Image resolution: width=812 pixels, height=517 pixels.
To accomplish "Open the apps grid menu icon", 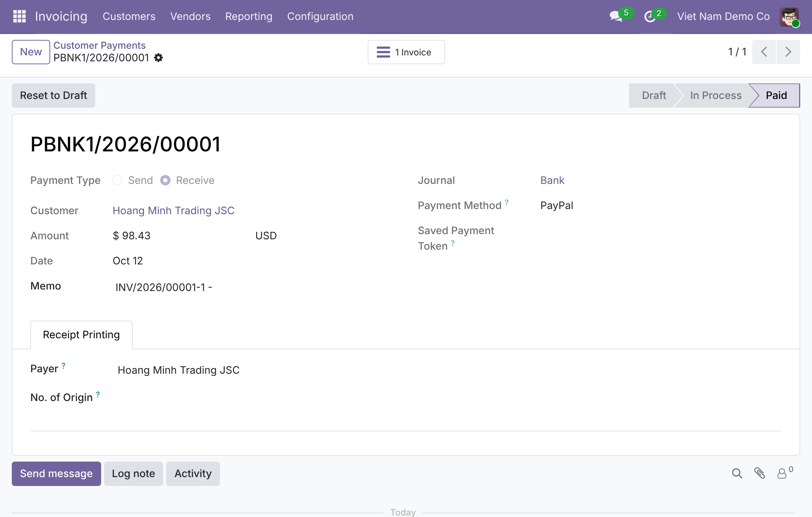I will coord(19,16).
